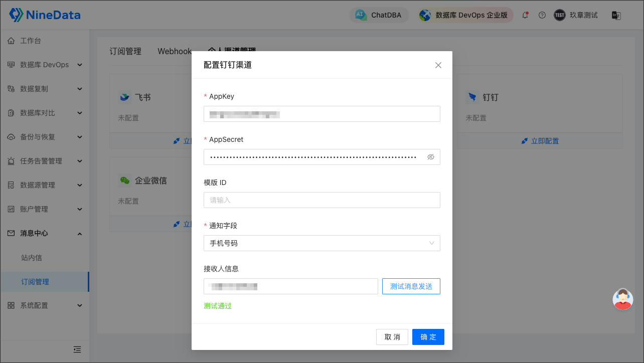This screenshot has height=363, width=644.
Task: Click 数据源管理 sidebar icon
Action: (11, 185)
